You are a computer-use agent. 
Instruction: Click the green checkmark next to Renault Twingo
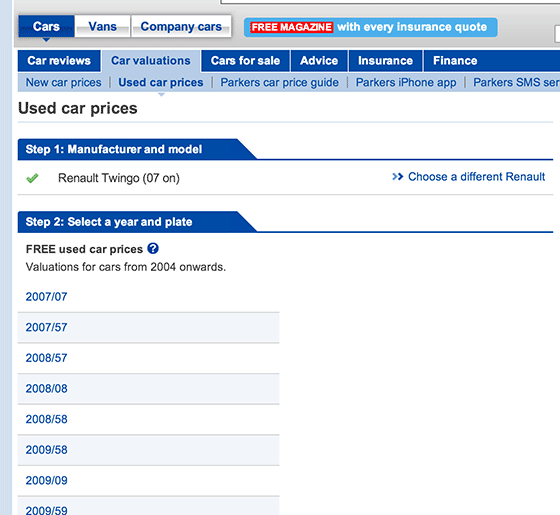click(32, 178)
